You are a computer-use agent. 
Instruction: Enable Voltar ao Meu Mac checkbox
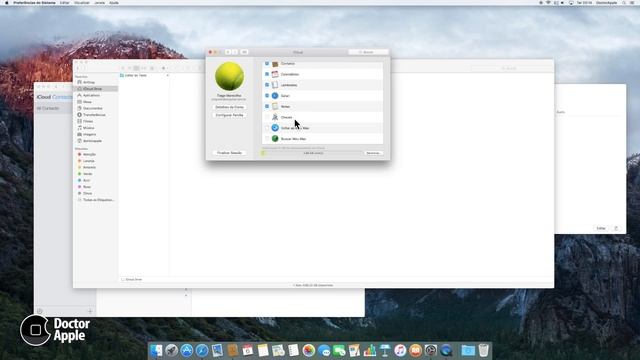click(x=267, y=128)
